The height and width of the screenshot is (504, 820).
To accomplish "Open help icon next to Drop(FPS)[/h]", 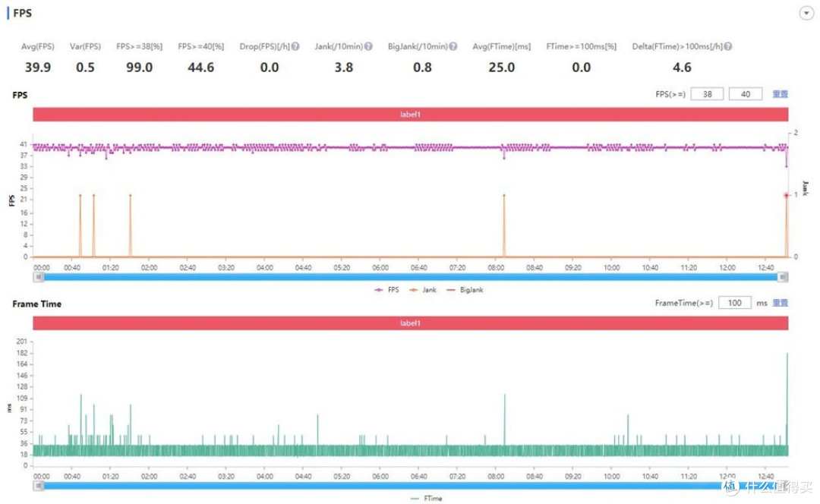I will tap(295, 46).
